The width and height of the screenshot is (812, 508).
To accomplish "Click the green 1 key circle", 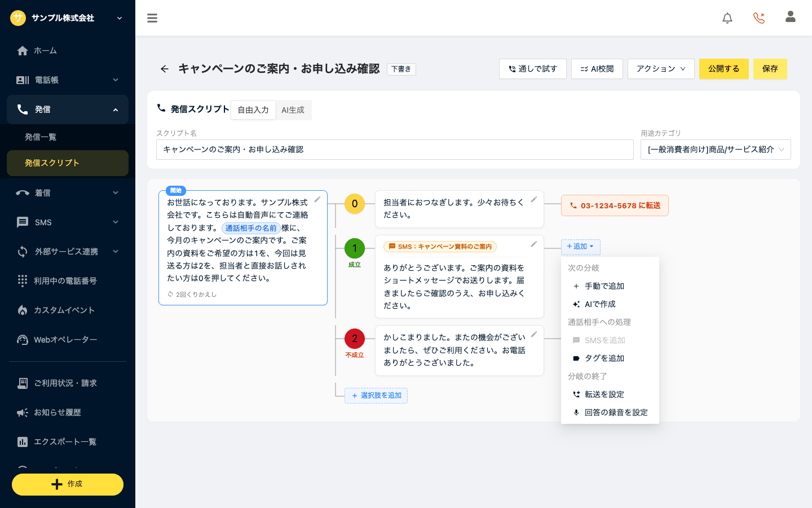I will point(355,248).
